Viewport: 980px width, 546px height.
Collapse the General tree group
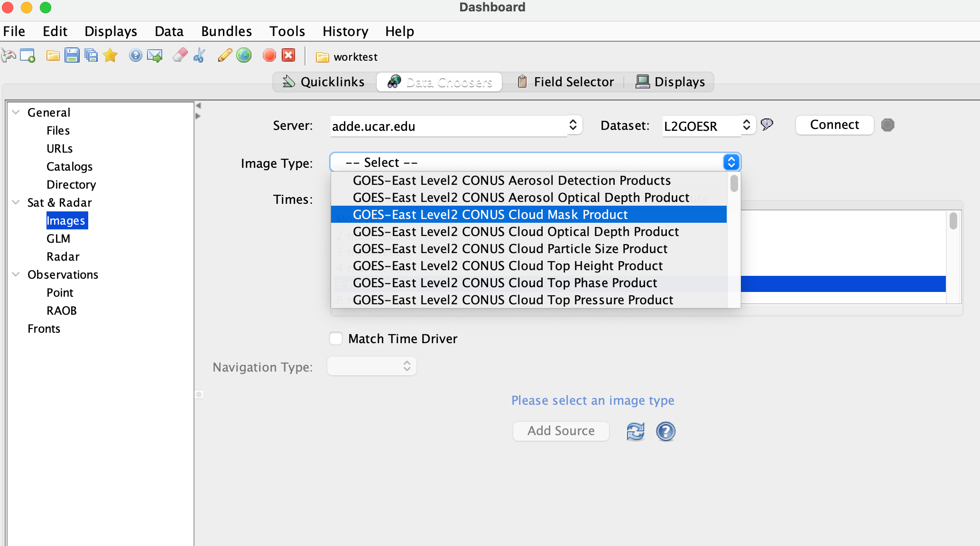coord(16,112)
